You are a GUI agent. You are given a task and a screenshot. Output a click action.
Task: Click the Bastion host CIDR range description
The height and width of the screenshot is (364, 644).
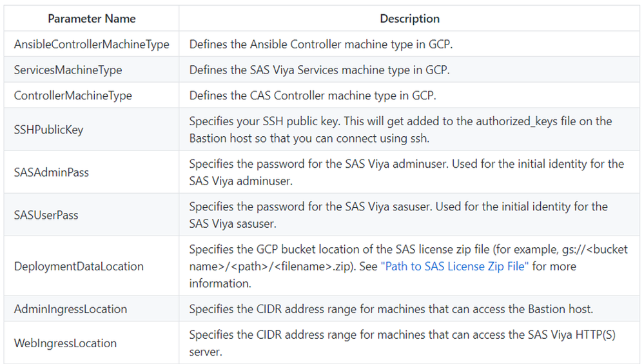(391, 309)
